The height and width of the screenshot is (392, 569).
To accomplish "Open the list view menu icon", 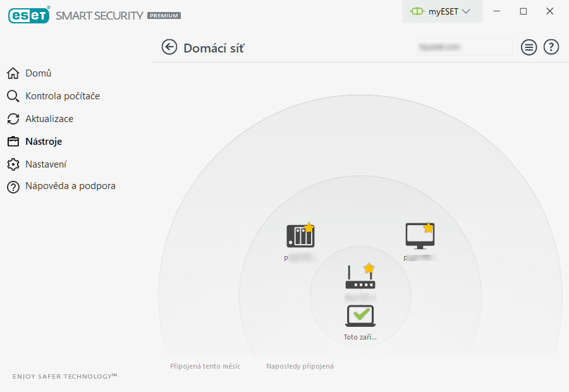I will [x=529, y=47].
